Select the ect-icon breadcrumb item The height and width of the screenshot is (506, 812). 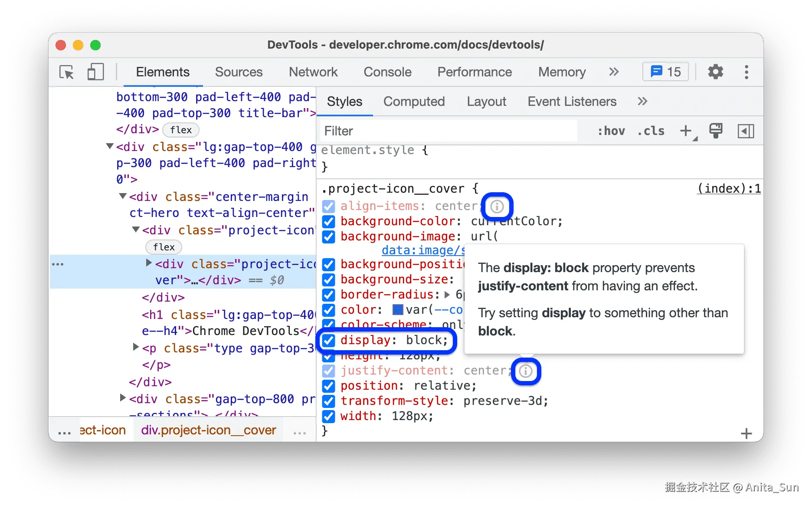pyautogui.click(x=103, y=430)
